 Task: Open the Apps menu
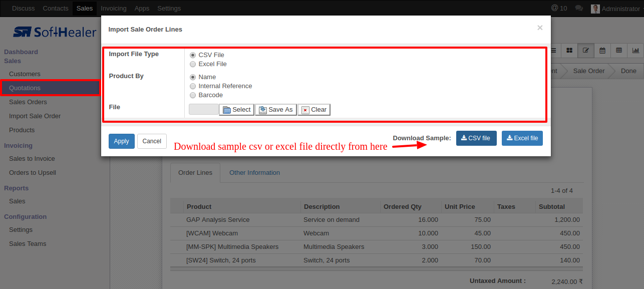tap(142, 8)
